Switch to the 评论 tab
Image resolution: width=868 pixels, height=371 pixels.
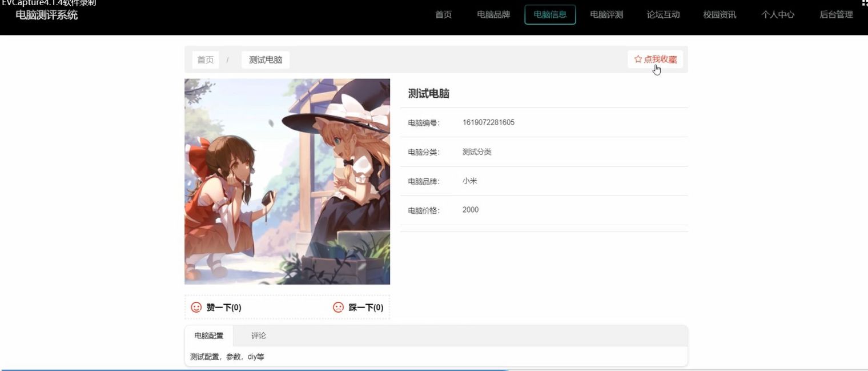(x=259, y=336)
